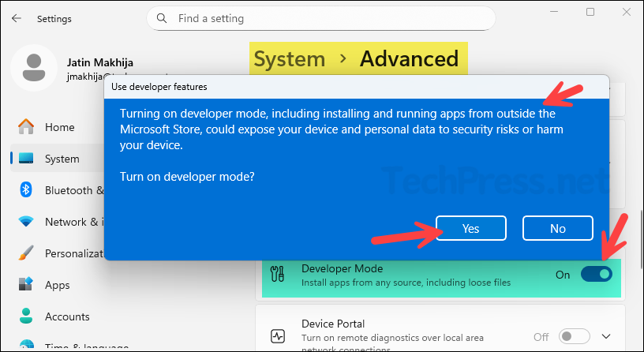This screenshot has height=352, width=644.
Task: Click the Developer Mode tools icon
Action: click(x=278, y=274)
